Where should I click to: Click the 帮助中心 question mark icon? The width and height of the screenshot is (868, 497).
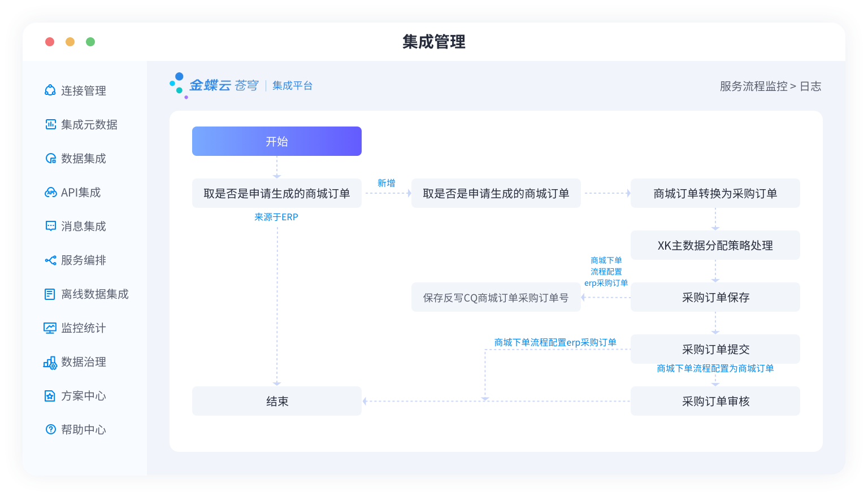coord(50,429)
